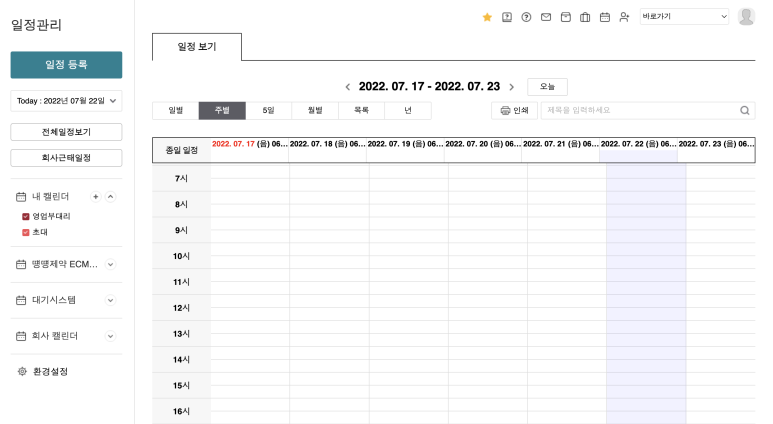This screenshot has height=424, width=773.
Task: Select the 일별 day view tab
Action: pyautogui.click(x=175, y=111)
